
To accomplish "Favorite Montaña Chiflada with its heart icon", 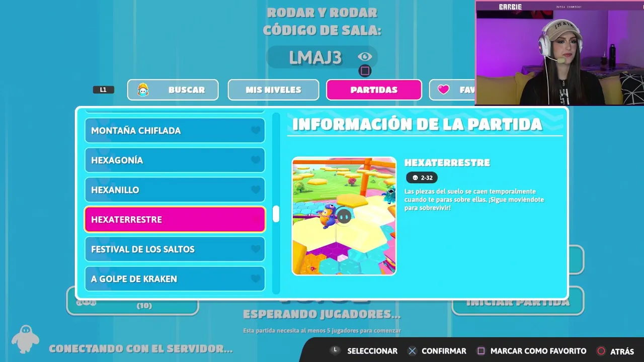I will 256,130.
